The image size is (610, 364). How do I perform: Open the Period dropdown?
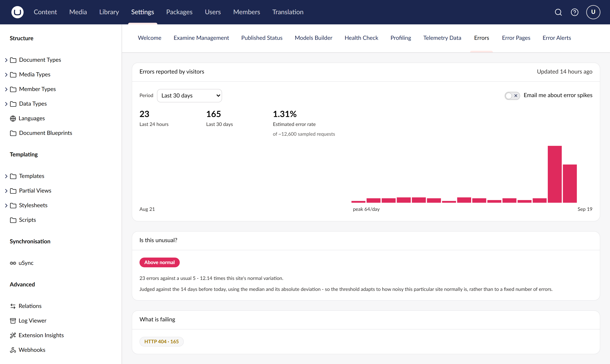[x=189, y=96]
